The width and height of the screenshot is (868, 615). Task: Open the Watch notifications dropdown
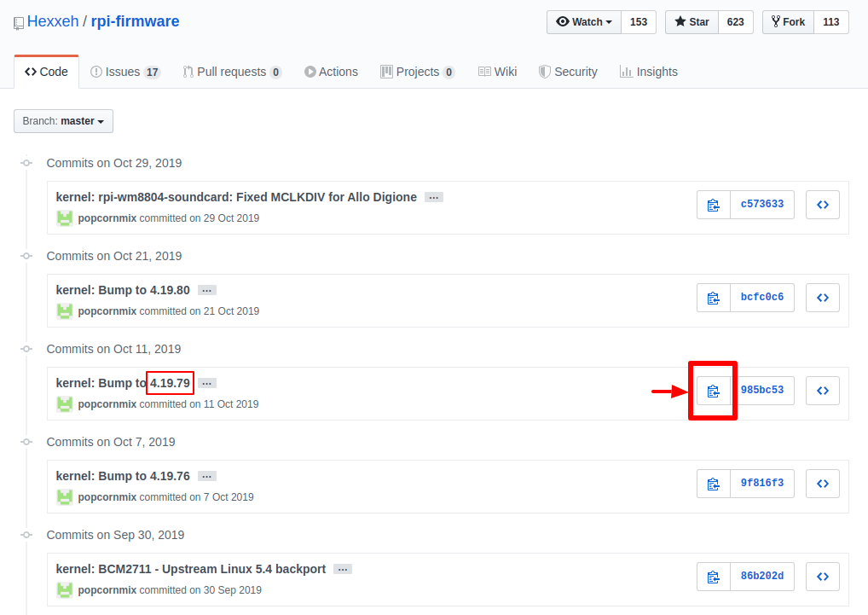(x=584, y=22)
